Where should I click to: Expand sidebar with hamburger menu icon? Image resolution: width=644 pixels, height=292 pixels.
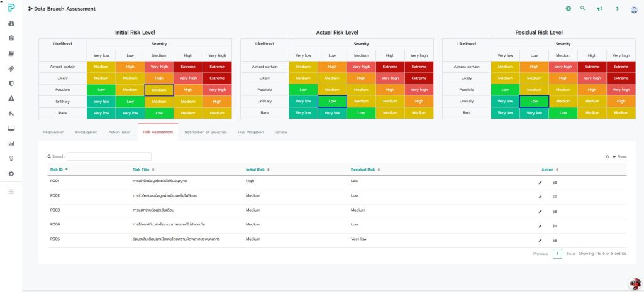[x=11, y=192]
